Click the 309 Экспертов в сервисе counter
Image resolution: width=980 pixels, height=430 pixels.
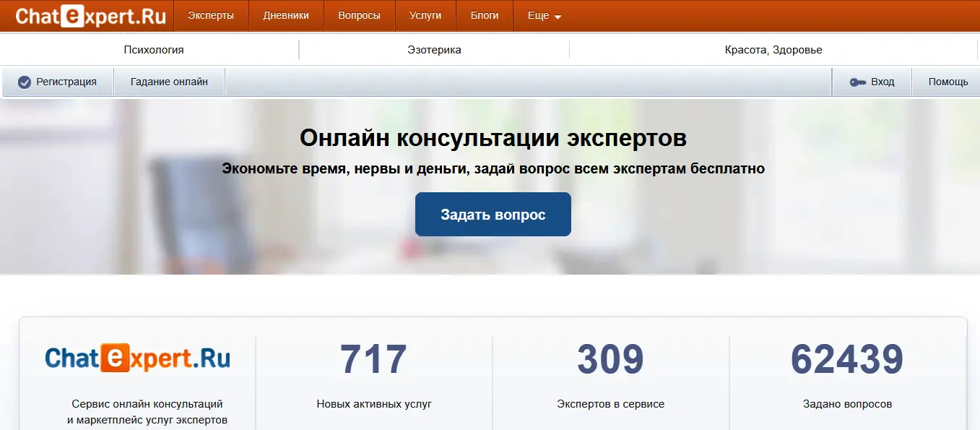(610, 359)
